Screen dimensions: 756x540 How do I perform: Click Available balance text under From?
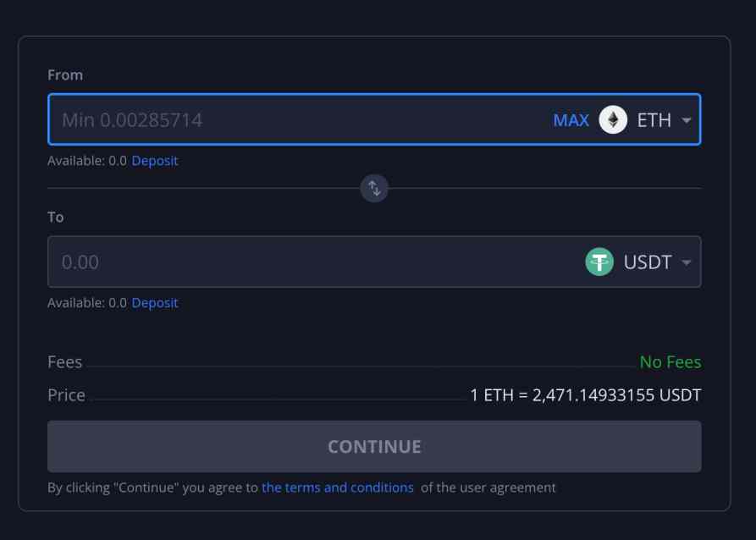coord(87,161)
